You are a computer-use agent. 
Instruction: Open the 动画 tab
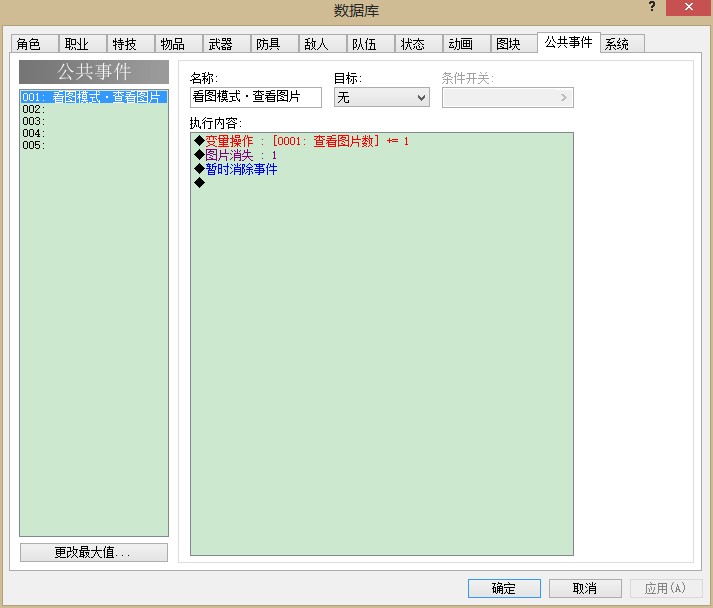pyautogui.click(x=467, y=44)
